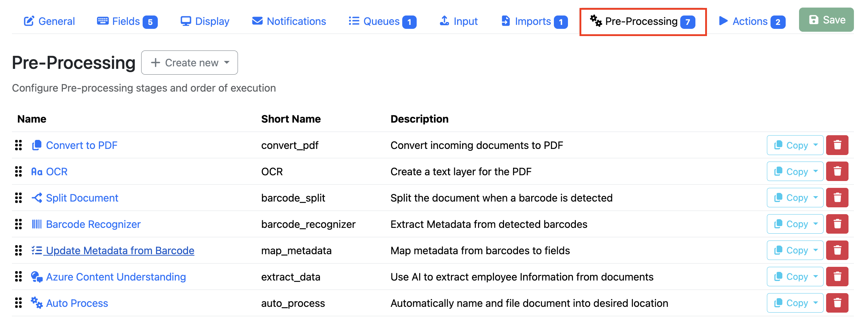Viewport: 868px width, 331px height.
Task: Open Copy dropdown for Azure Content Understanding
Action: click(795, 277)
